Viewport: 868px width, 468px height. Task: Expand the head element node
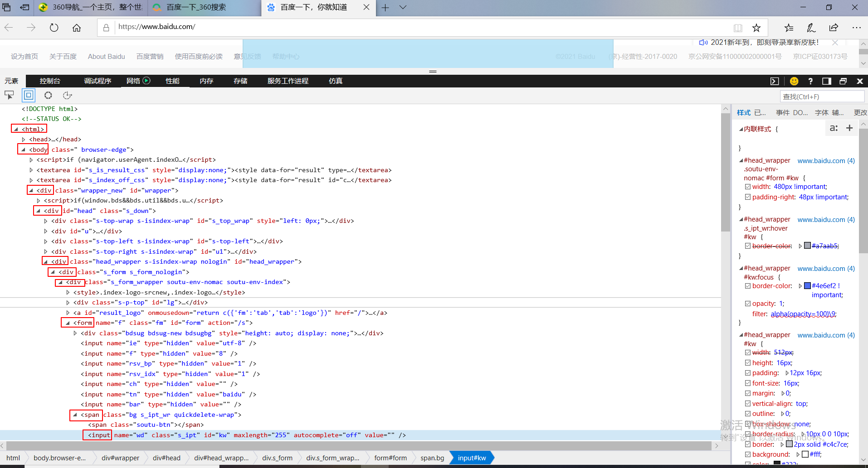click(x=24, y=140)
